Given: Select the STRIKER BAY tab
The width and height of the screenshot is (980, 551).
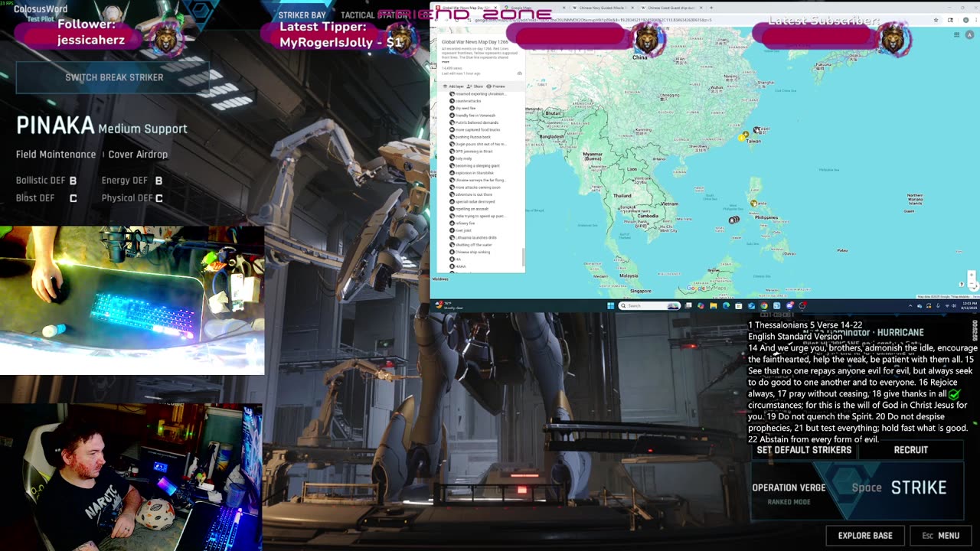Looking at the screenshot, I should (302, 15).
